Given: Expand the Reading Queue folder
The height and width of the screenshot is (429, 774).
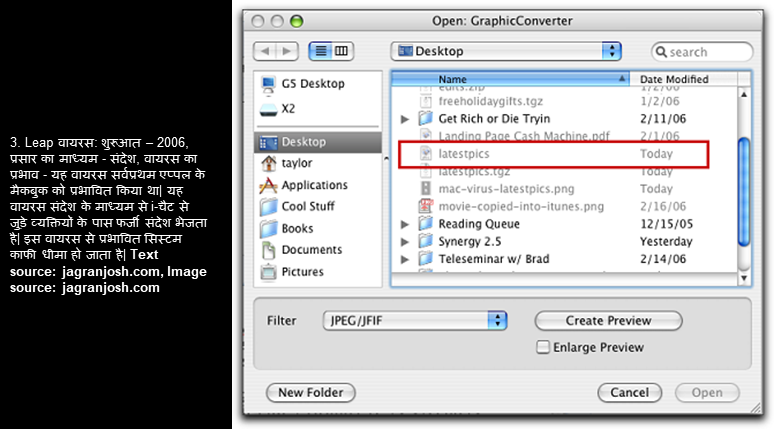Looking at the screenshot, I should (405, 224).
